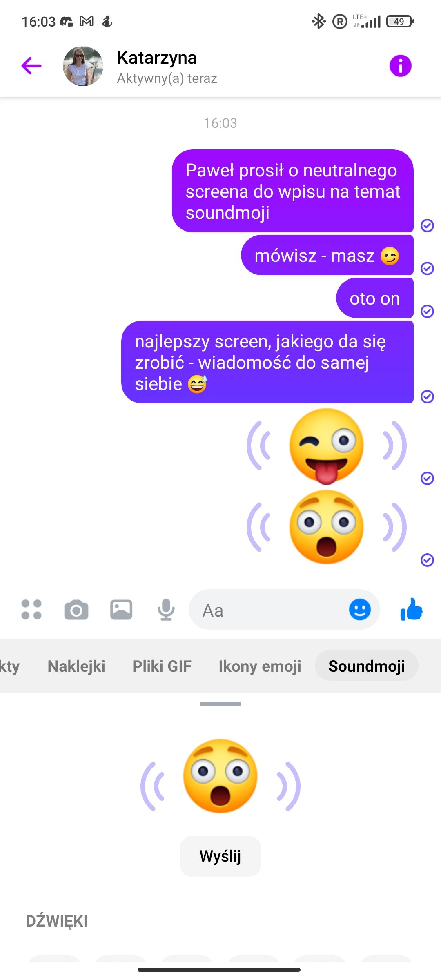Play the sent winking tongue-out soundmoji
This screenshot has width=441, height=980.
point(327,446)
